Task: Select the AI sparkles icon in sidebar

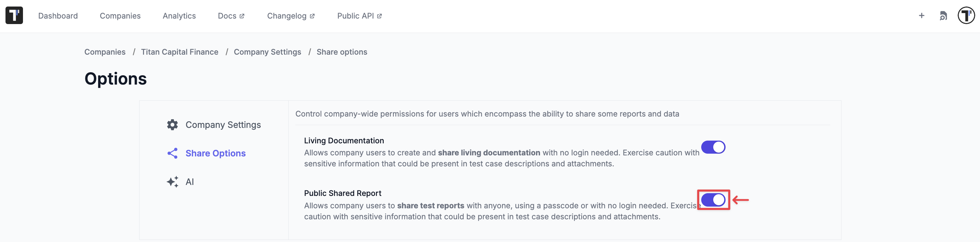Action: point(172,182)
